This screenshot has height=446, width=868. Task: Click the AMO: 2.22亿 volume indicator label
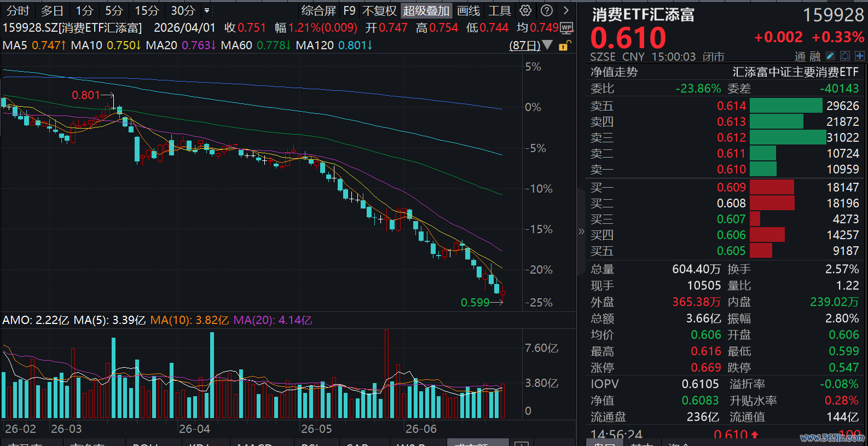pos(36,320)
